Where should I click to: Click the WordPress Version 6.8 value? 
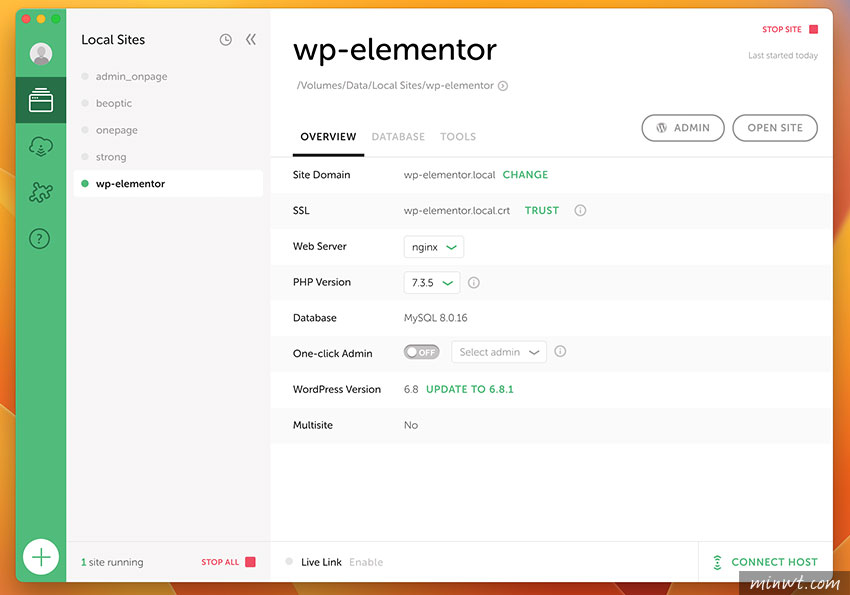tap(411, 389)
